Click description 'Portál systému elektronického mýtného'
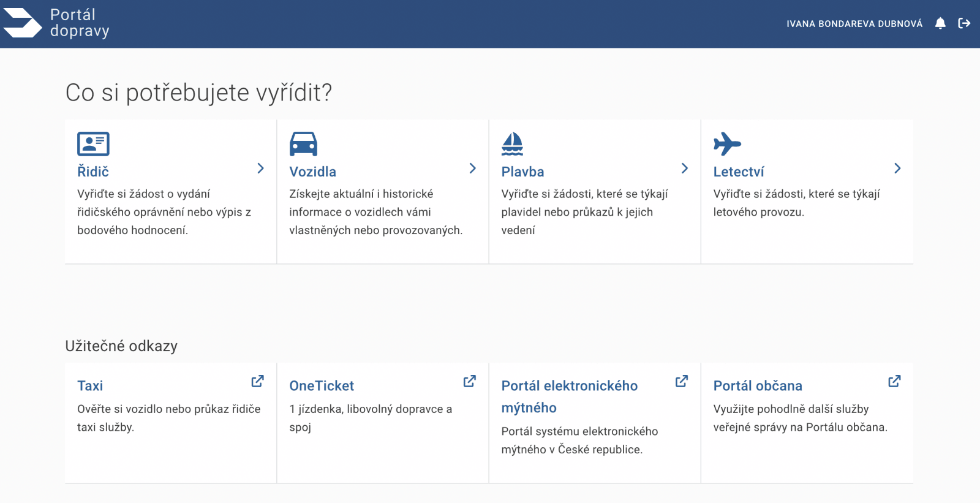 [x=579, y=441]
